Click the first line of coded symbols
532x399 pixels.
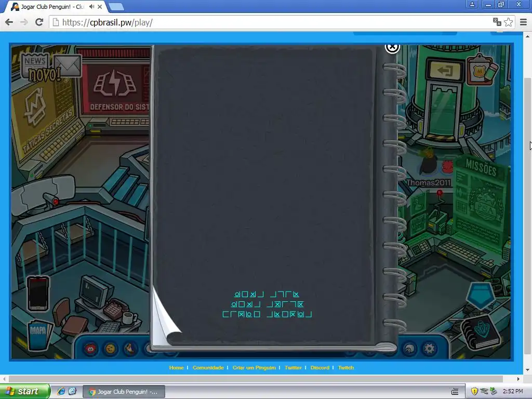click(x=267, y=294)
